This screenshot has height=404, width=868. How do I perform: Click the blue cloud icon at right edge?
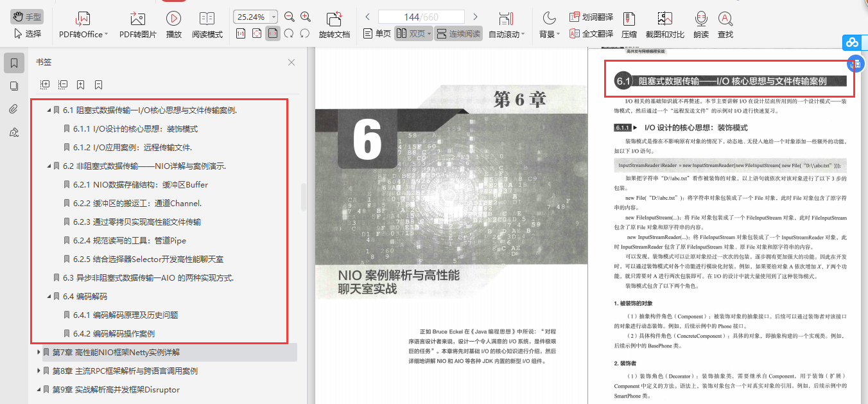click(x=852, y=42)
